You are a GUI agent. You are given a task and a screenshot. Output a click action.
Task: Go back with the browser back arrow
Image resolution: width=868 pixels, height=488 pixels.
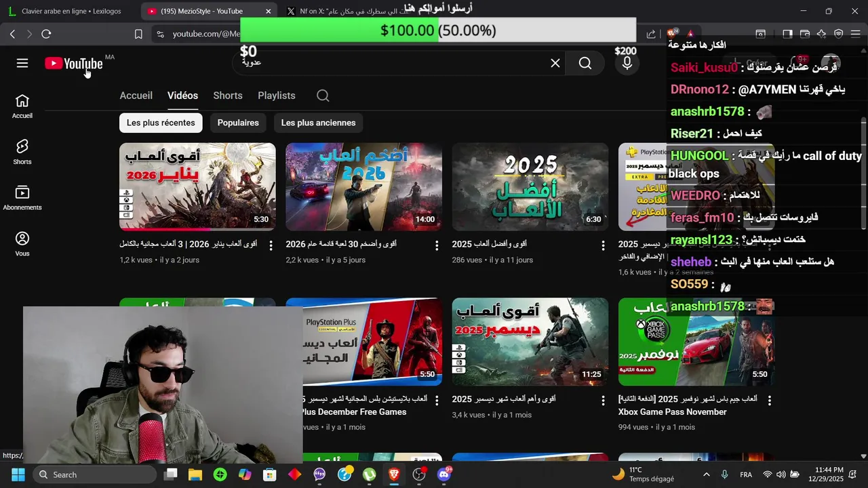point(13,34)
